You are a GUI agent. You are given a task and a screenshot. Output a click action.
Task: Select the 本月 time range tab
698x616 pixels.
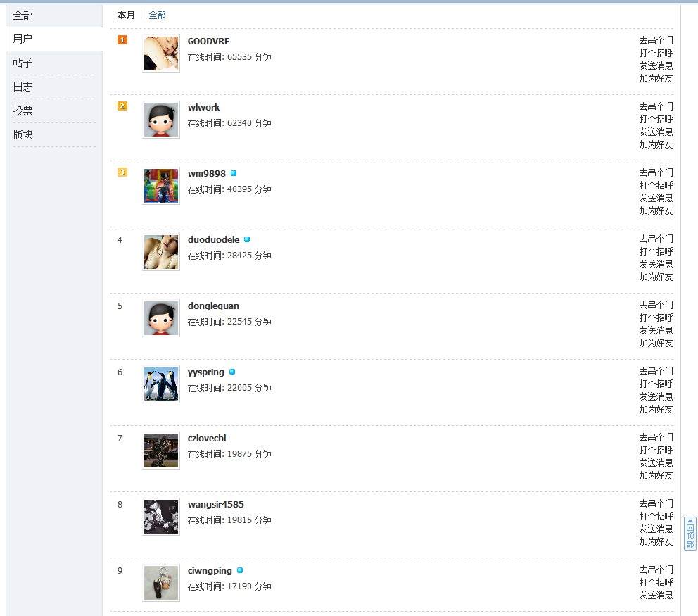pos(126,15)
